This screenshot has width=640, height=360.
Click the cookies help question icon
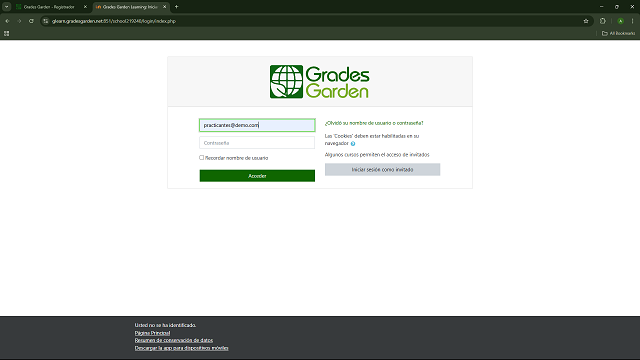[x=353, y=144]
